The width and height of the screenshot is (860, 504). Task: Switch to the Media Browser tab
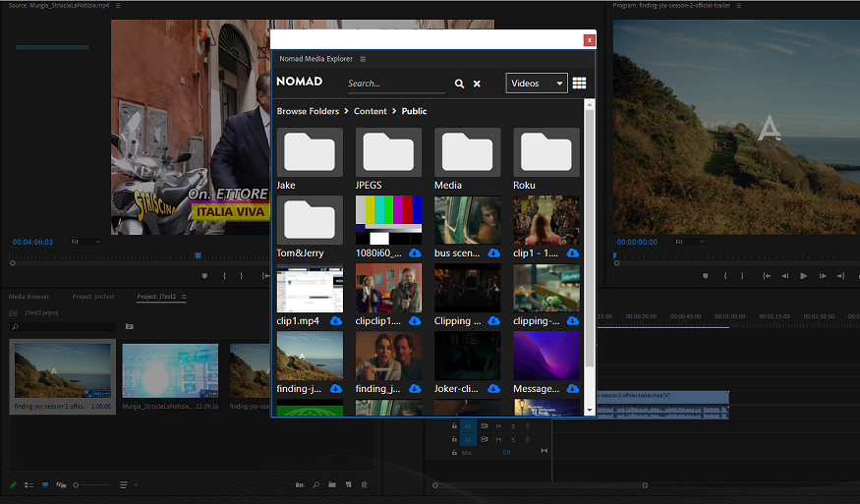tap(29, 297)
